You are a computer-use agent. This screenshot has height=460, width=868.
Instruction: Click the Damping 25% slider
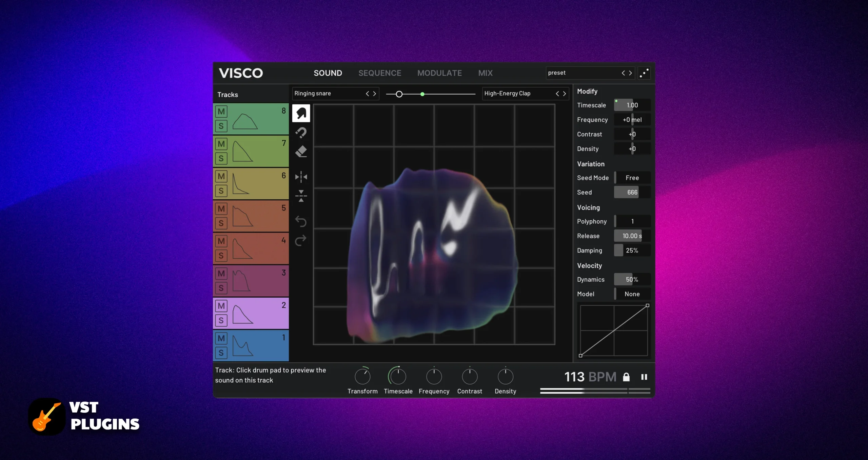point(632,251)
